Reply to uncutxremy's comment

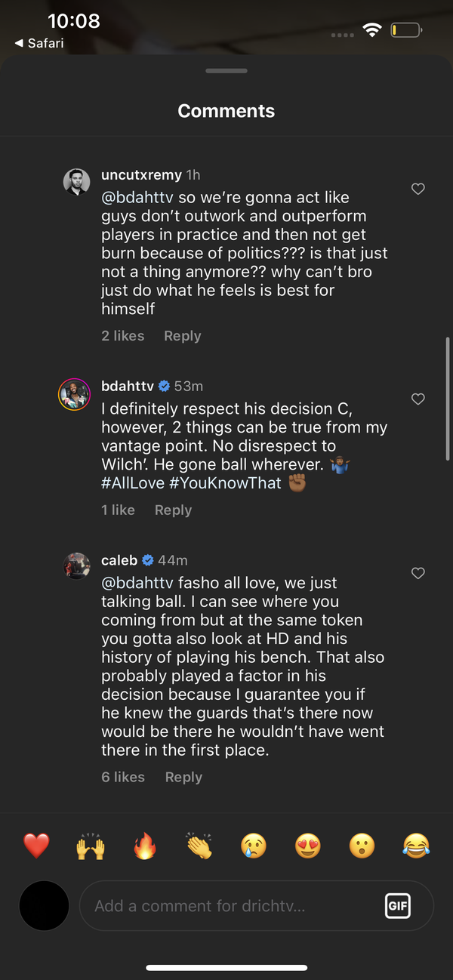pyautogui.click(x=183, y=336)
